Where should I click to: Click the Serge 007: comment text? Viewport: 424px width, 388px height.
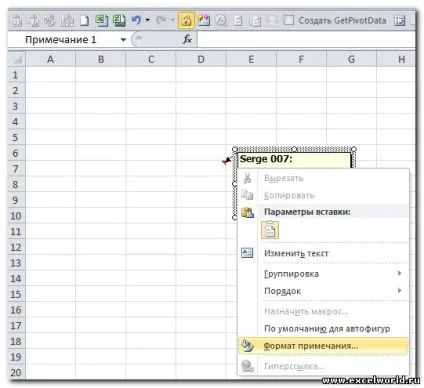tap(266, 159)
